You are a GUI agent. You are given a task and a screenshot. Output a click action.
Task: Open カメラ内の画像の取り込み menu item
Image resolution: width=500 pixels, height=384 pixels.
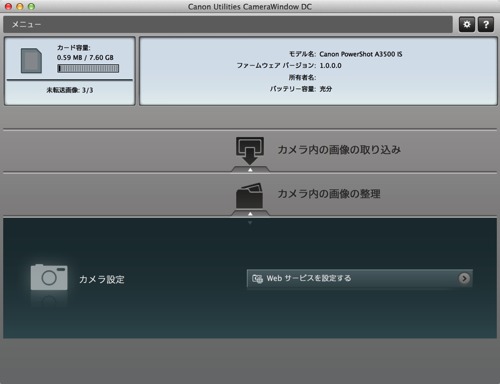(x=339, y=150)
